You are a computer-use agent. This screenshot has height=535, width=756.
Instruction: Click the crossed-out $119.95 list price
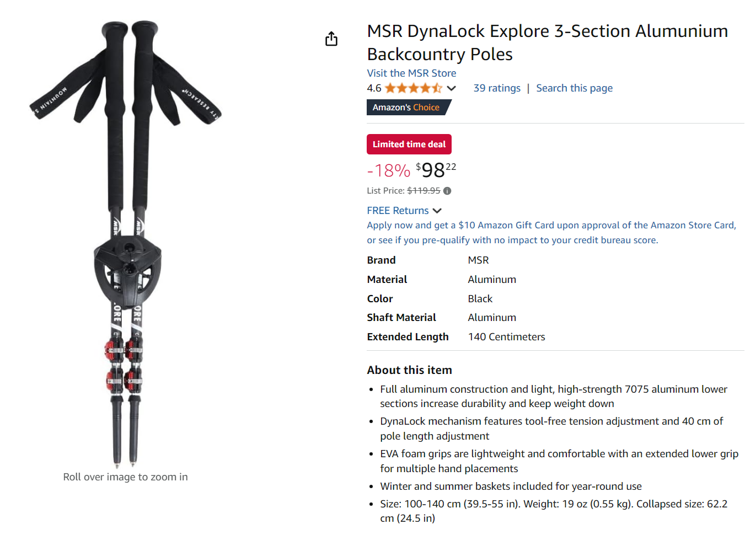tap(423, 191)
